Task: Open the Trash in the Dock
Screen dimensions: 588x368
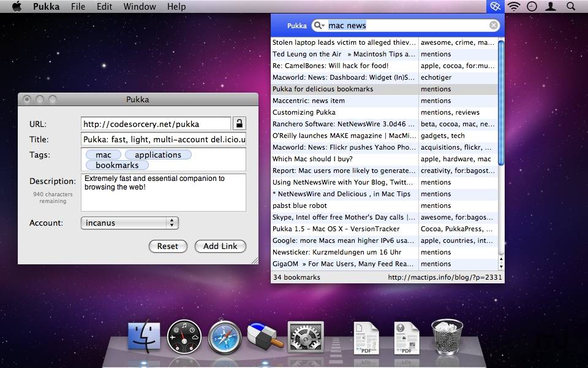Action: [447, 337]
